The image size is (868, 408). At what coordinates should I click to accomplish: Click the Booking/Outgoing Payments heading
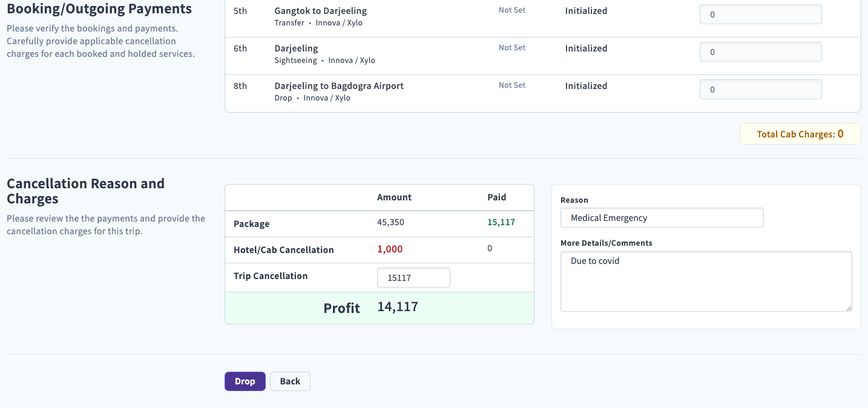pos(99,8)
